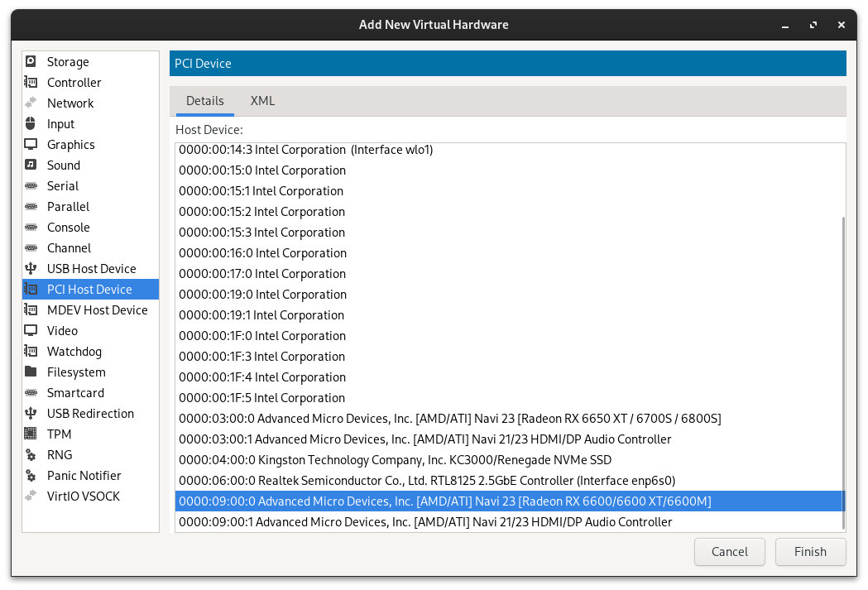Viewport: 868px width, 590px height.
Task: Select device 0000:00:14:3 Interface wlo1
Action: click(509, 150)
